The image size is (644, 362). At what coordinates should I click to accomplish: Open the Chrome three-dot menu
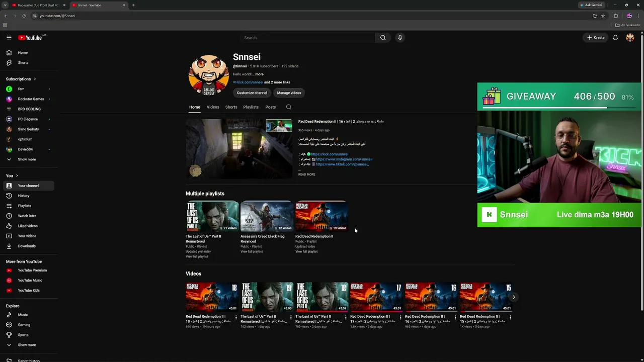pyautogui.click(x=638, y=16)
